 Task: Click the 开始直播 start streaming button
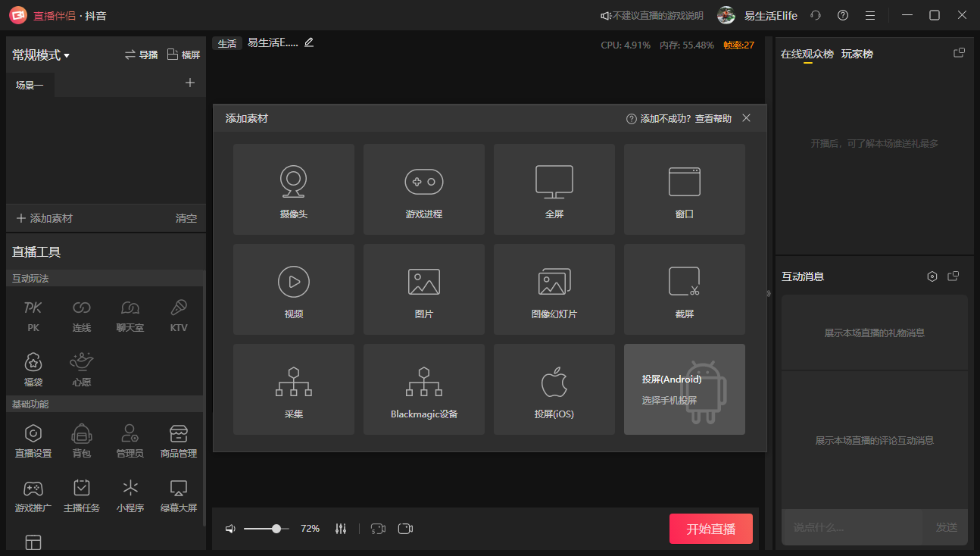[710, 529]
